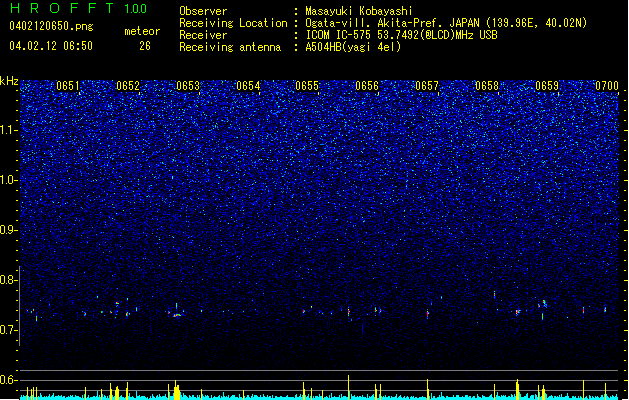
Task: Click the tall yellow power spike after 0655
Action: [349, 387]
